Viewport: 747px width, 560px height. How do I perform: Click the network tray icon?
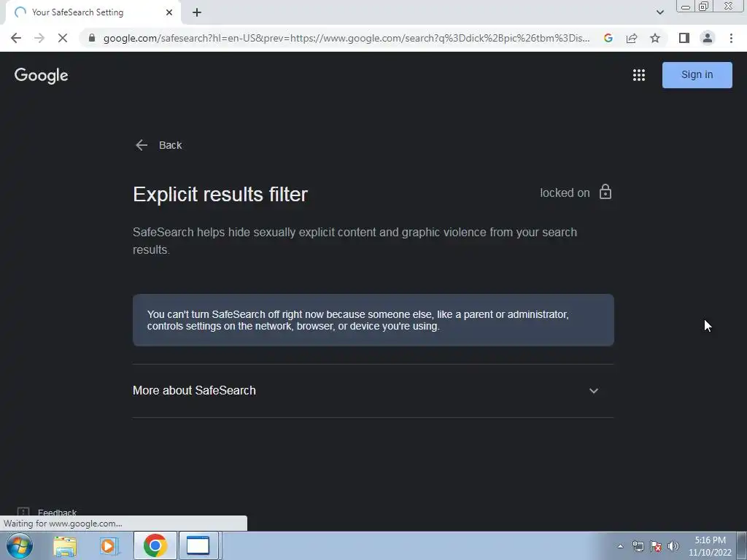click(x=638, y=546)
